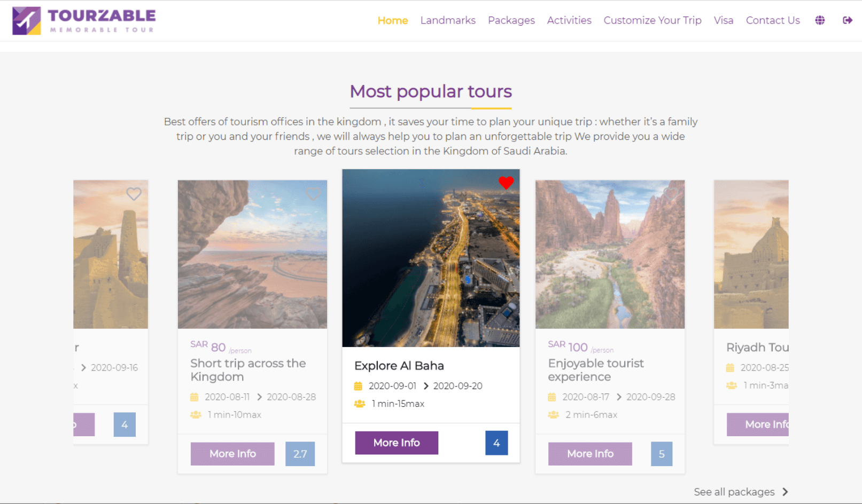Click the 4 rating badge on leftmost card
The height and width of the screenshot is (504, 862).
[x=125, y=424]
